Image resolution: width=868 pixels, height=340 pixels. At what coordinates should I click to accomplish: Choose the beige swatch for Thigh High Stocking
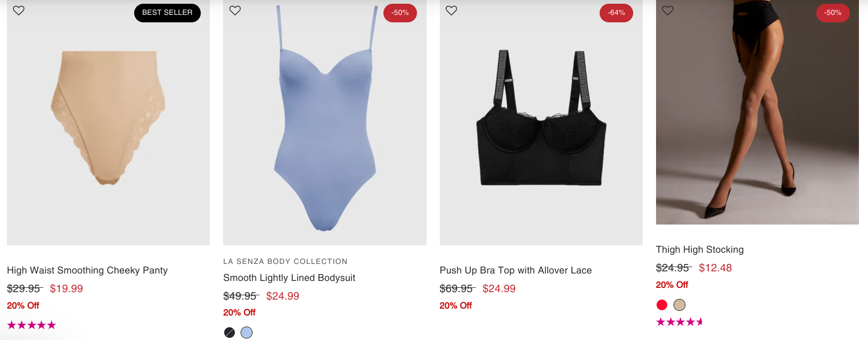[679, 305]
